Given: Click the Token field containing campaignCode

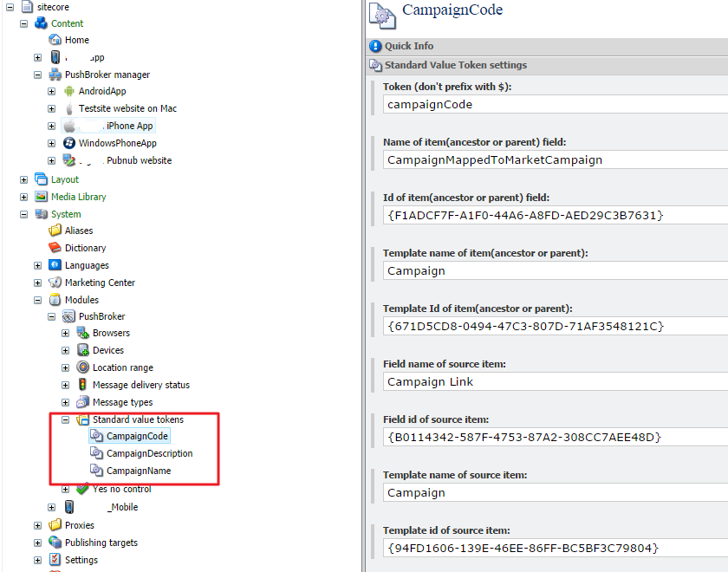Looking at the screenshot, I should click(x=555, y=104).
